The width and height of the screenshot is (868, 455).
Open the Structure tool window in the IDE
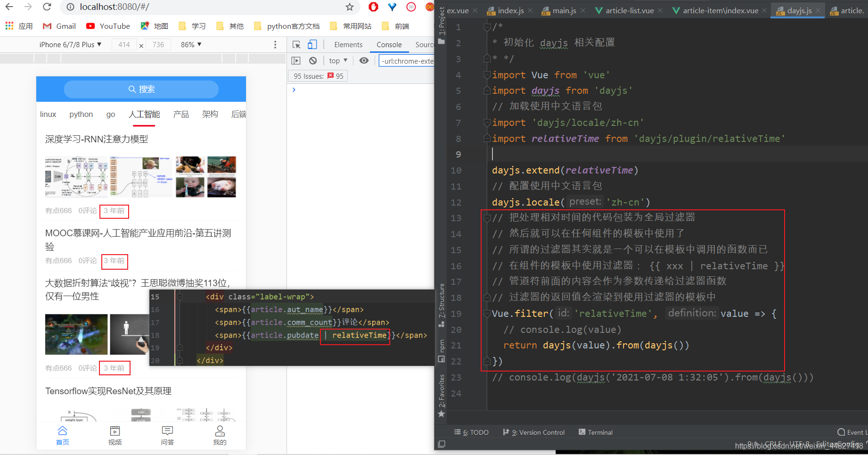click(442, 305)
